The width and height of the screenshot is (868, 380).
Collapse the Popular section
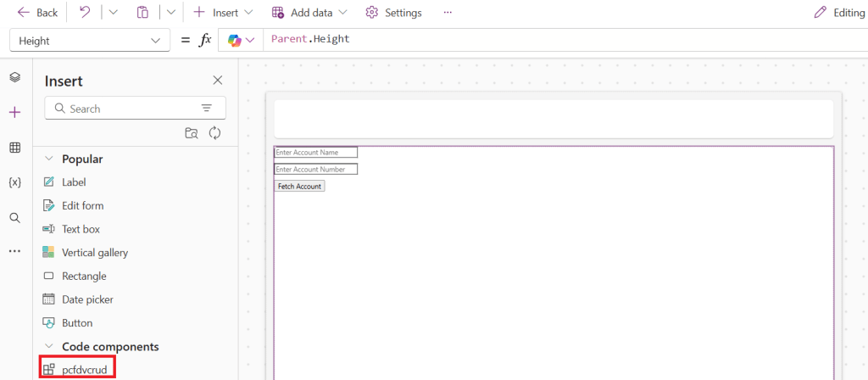pos(47,159)
